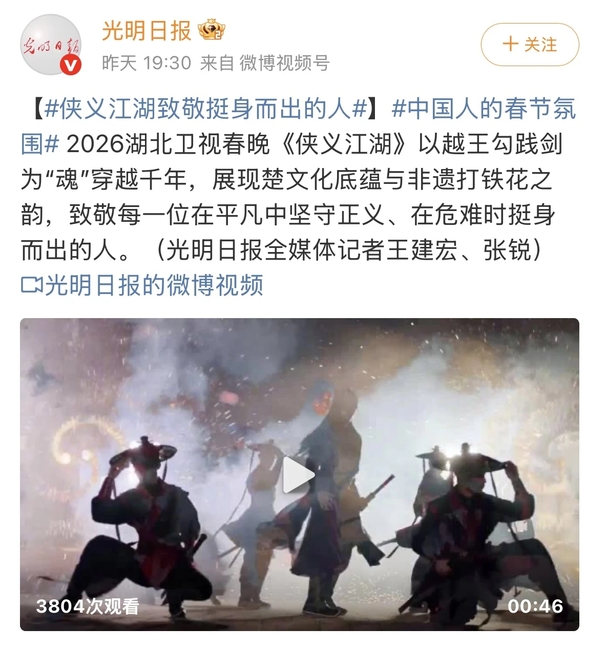599x649 pixels.
Task: Open hashtag #侠义江湖致敬挺身而出的人#
Action: [206, 110]
